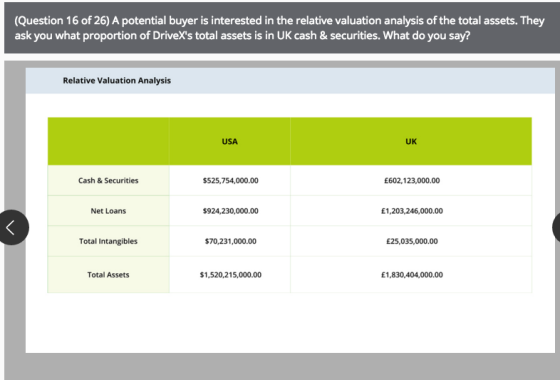Select the 'Relative Valuation Analysis' heading

click(x=117, y=81)
